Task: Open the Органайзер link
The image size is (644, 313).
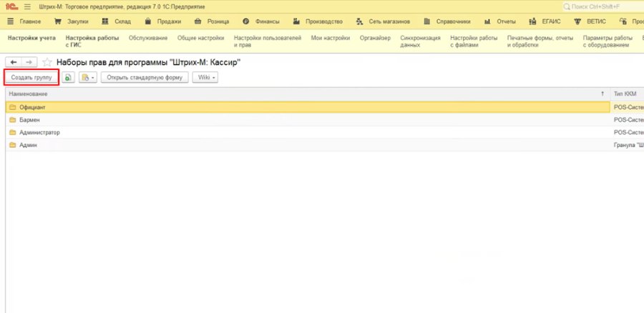Action: point(375,38)
